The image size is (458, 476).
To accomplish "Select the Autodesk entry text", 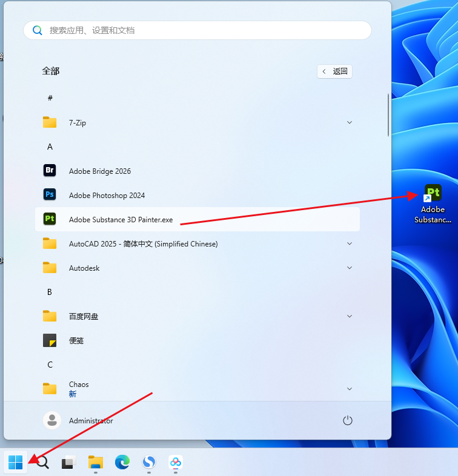I will [84, 268].
